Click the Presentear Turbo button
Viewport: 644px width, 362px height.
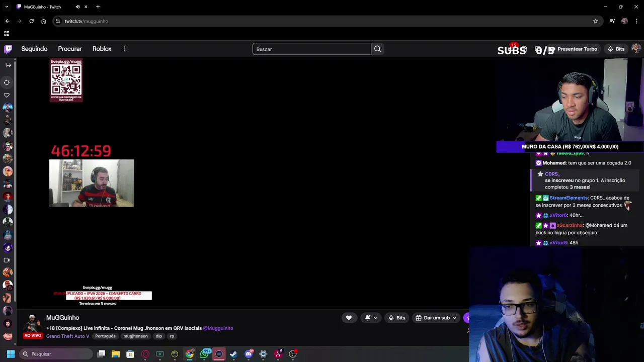[x=577, y=49]
